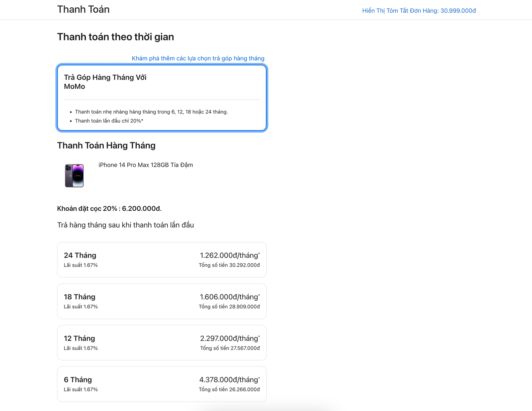The image size is (532, 411).
Task: Click the 1.262.000đ/tháng monthly price
Action: pyautogui.click(x=230, y=255)
